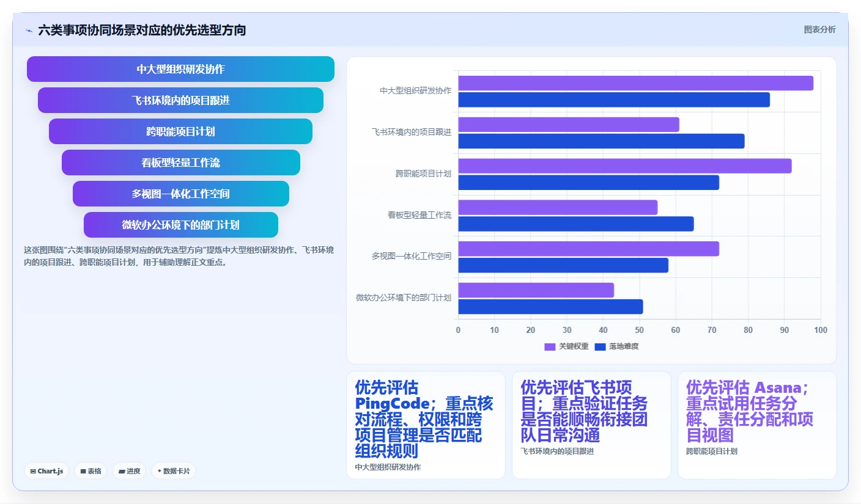Click 飞书项目 card caption 飞书环境内的项目跟进

click(x=557, y=451)
